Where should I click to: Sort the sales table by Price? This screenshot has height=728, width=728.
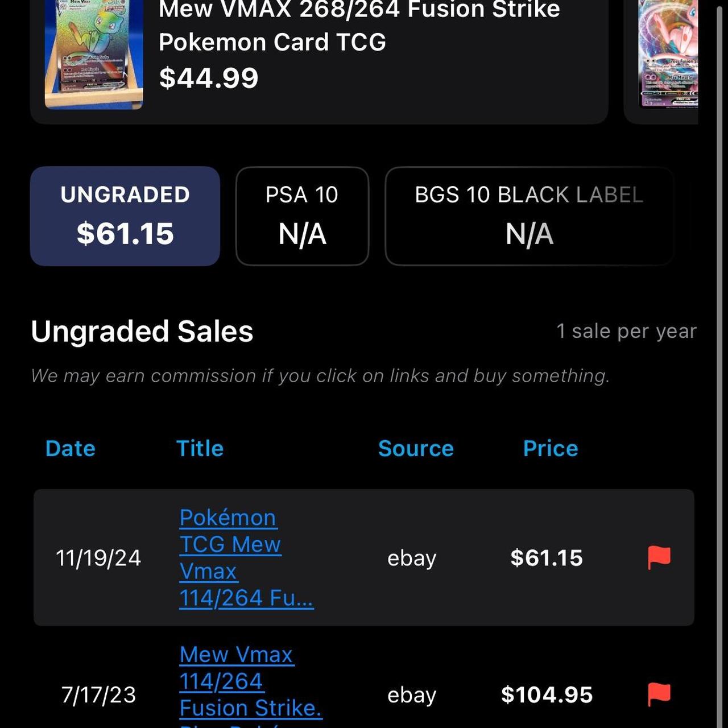pos(550,449)
